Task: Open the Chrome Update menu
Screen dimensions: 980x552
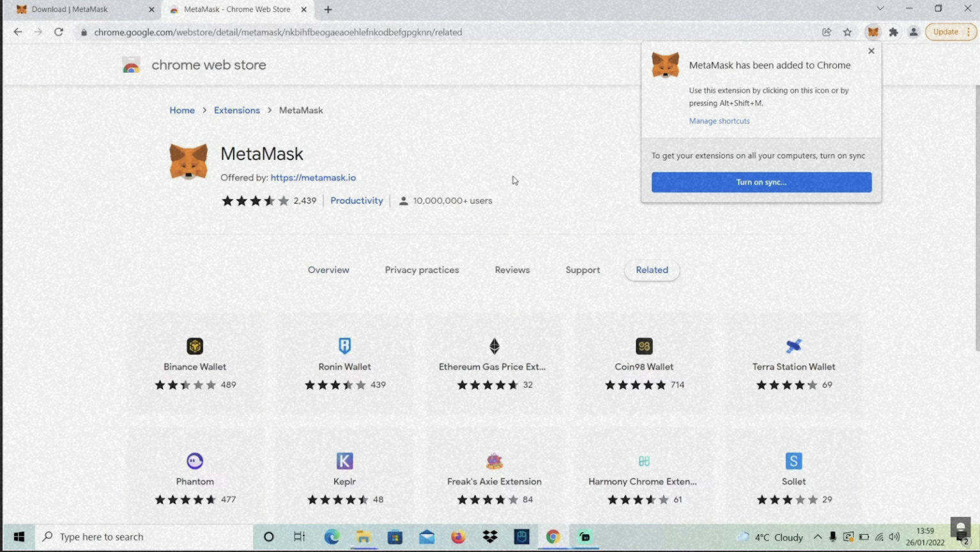Action: coord(951,32)
